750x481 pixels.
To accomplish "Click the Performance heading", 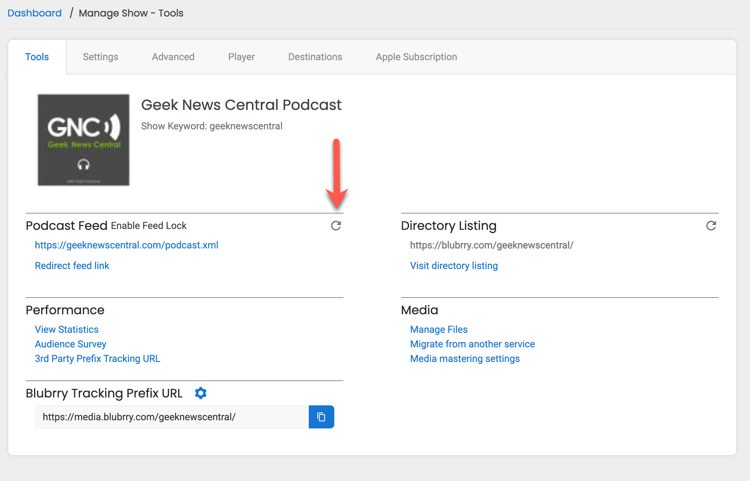I will 65,310.
